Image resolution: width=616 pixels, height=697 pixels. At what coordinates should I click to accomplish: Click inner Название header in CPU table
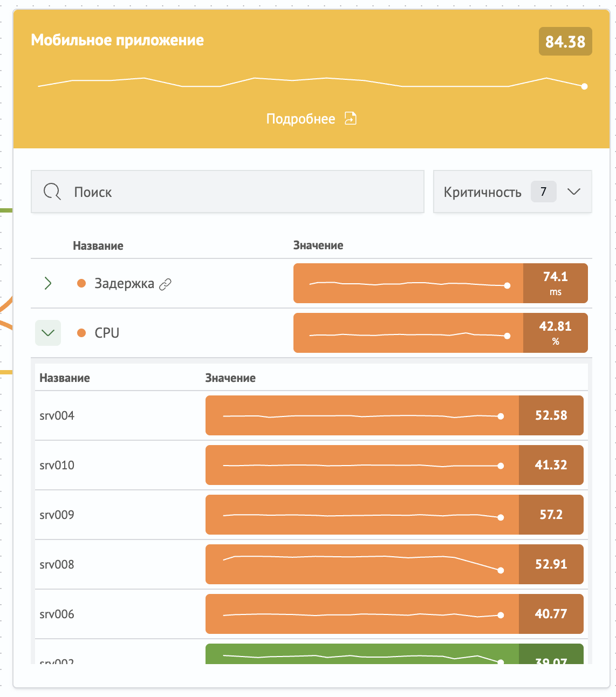pos(65,378)
